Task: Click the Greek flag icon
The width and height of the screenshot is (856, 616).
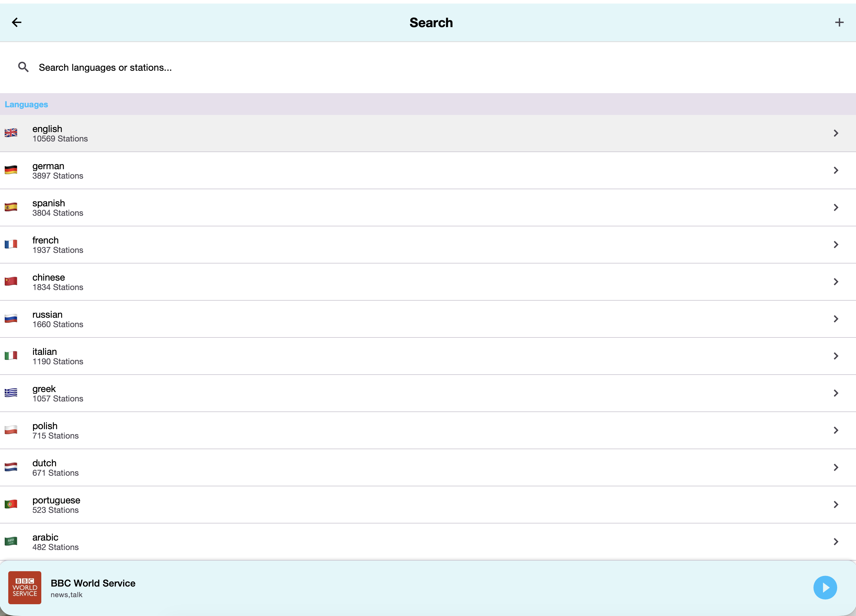Action: (11, 393)
